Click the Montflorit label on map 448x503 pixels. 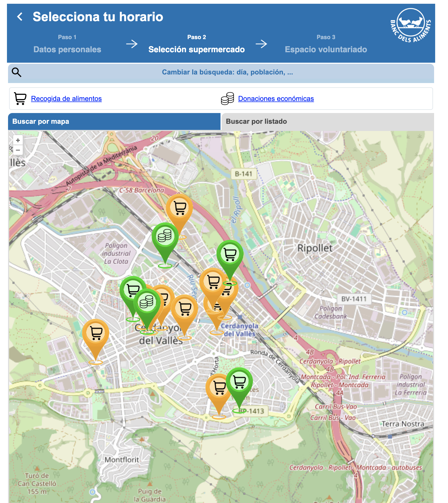coord(122,460)
